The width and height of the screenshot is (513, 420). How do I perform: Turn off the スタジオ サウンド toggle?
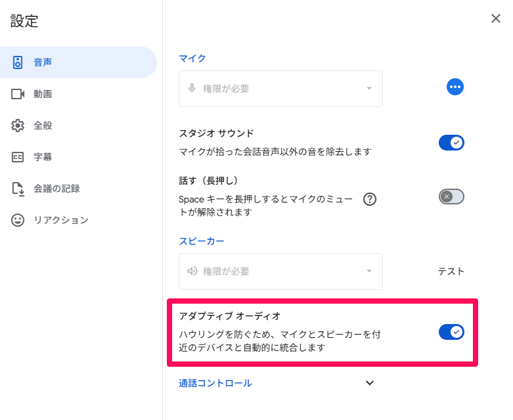451,143
